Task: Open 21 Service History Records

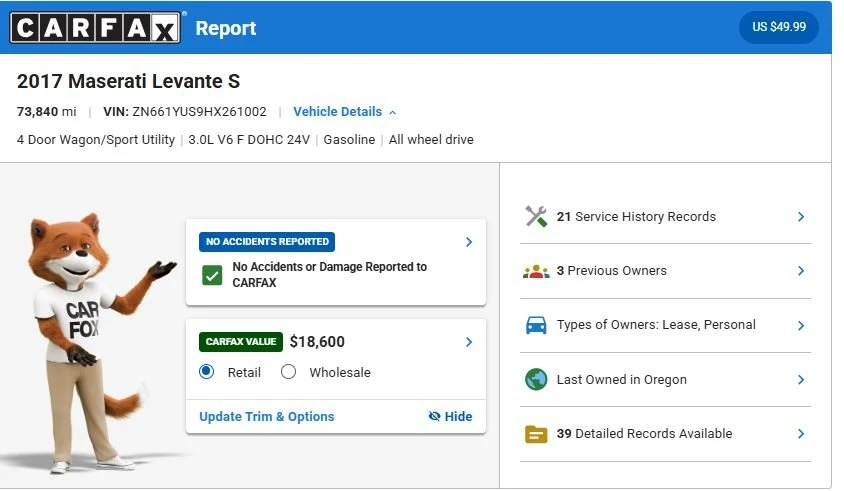Action: pyautogui.click(x=665, y=216)
